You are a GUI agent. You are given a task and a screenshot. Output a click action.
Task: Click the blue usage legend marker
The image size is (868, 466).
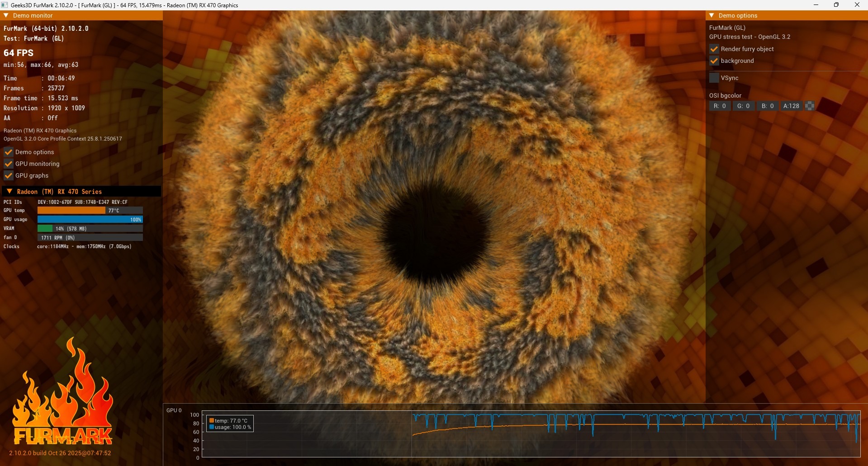212,427
